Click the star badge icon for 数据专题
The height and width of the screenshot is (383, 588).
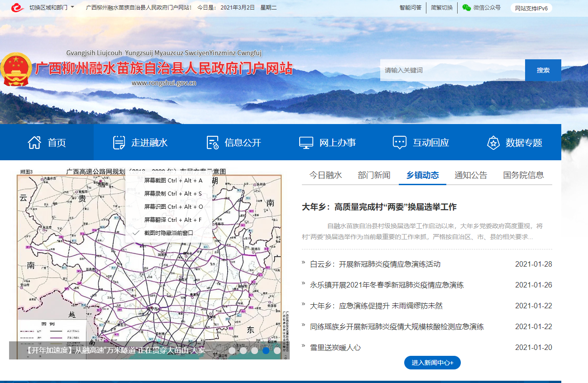(x=493, y=143)
